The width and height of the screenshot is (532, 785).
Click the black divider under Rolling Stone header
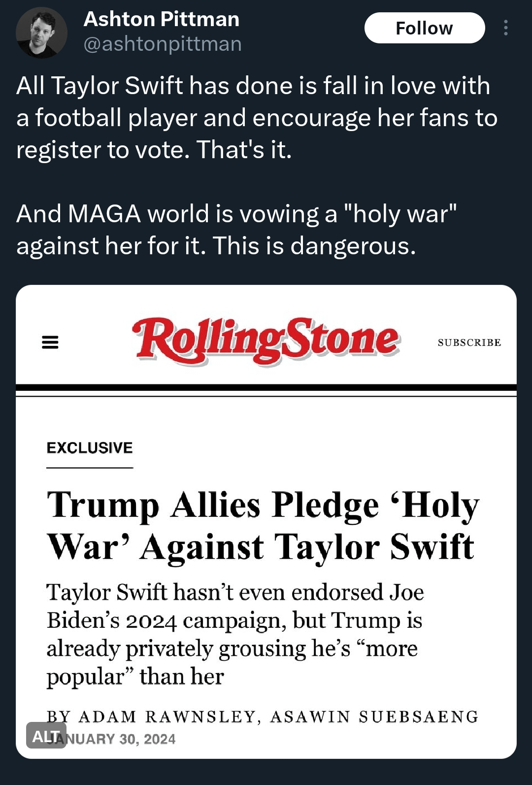[266, 388]
